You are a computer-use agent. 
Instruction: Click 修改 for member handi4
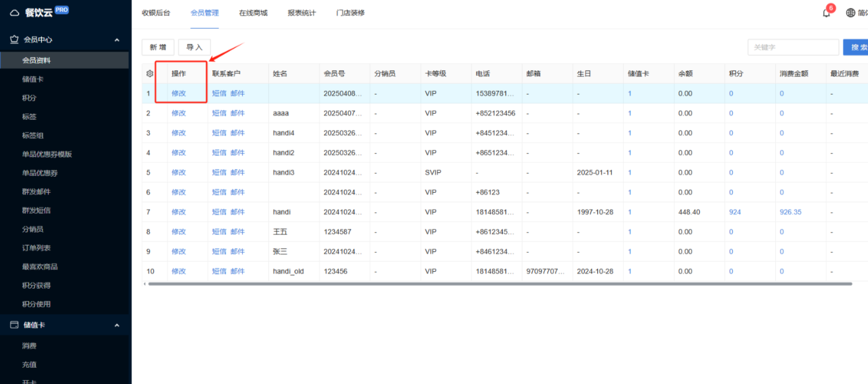pos(179,133)
